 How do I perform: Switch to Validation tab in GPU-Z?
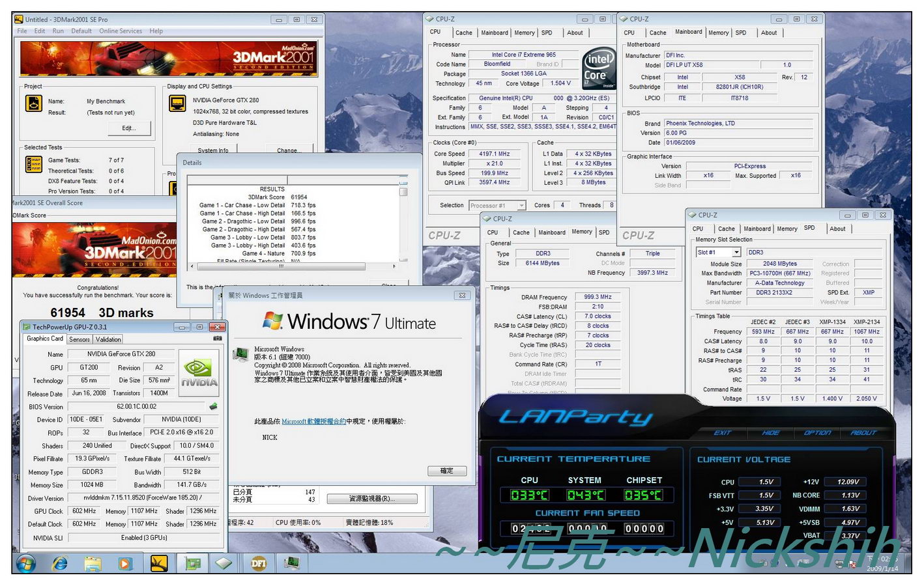tap(108, 339)
